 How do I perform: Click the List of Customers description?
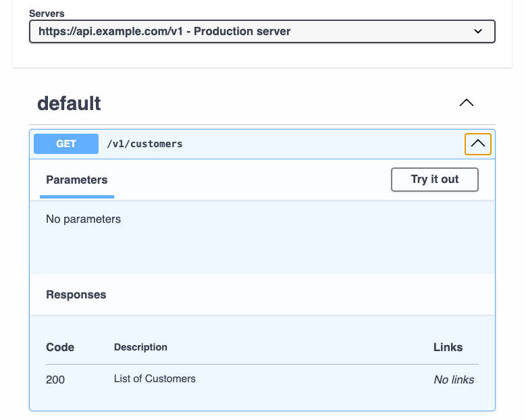click(x=155, y=379)
